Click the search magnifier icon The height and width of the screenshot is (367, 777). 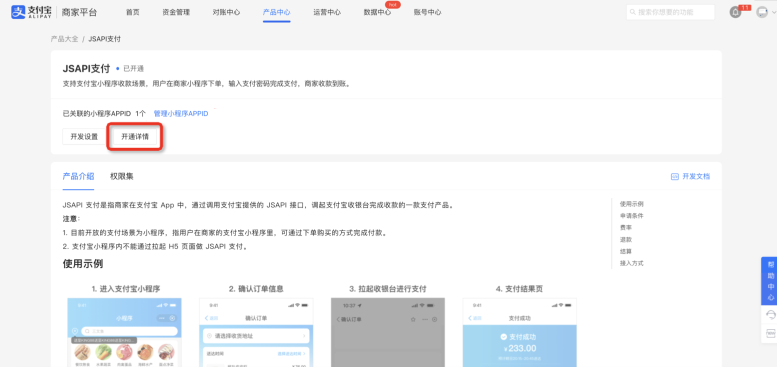(x=633, y=12)
